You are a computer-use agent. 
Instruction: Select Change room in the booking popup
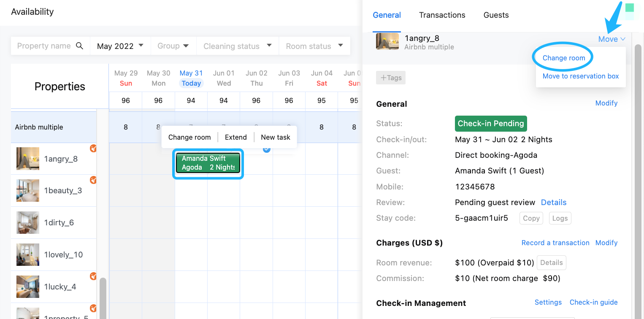pyautogui.click(x=189, y=137)
